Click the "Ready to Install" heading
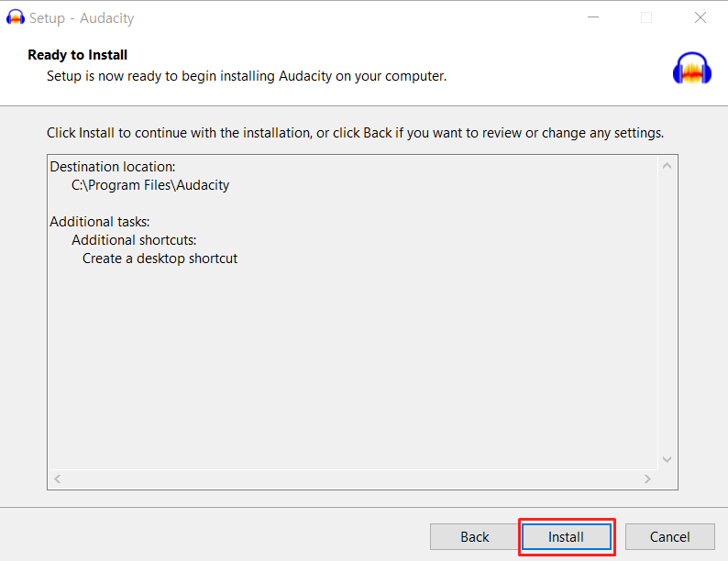This screenshot has height=561, width=728. 78,55
